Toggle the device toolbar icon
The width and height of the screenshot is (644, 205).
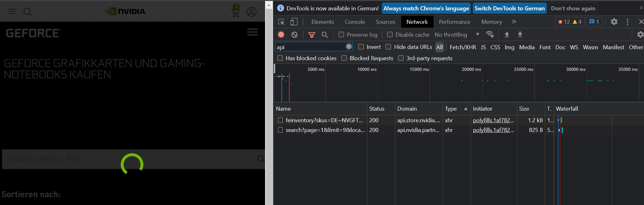[x=294, y=22]
